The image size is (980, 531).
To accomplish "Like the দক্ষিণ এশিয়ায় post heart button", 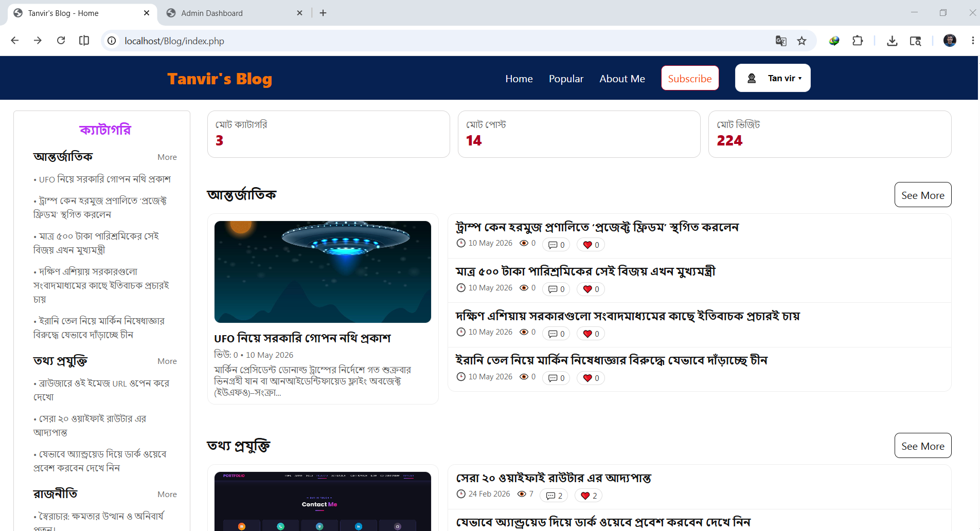I will [x=591, y=334].
